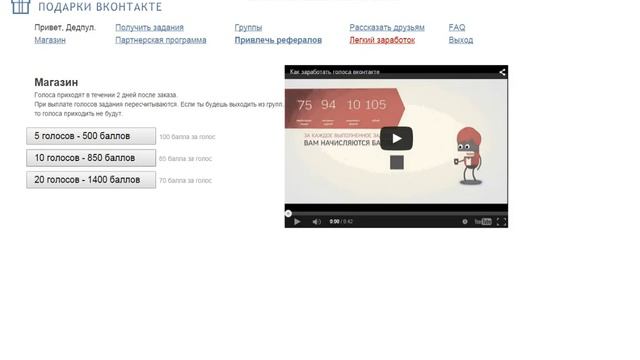Viewport: 640px width, 360px height.
Task: Click the video time display 0:00
Action: (x=334, y=222)
